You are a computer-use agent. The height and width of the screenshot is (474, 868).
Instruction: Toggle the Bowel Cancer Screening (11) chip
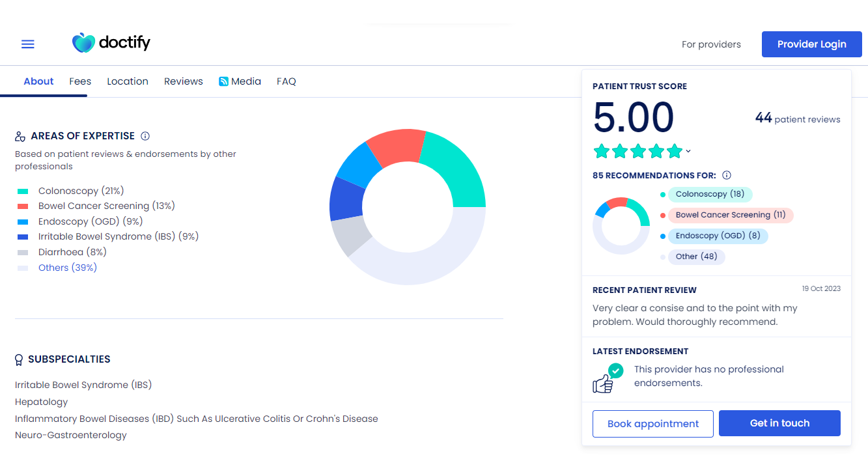click(731, 215)
